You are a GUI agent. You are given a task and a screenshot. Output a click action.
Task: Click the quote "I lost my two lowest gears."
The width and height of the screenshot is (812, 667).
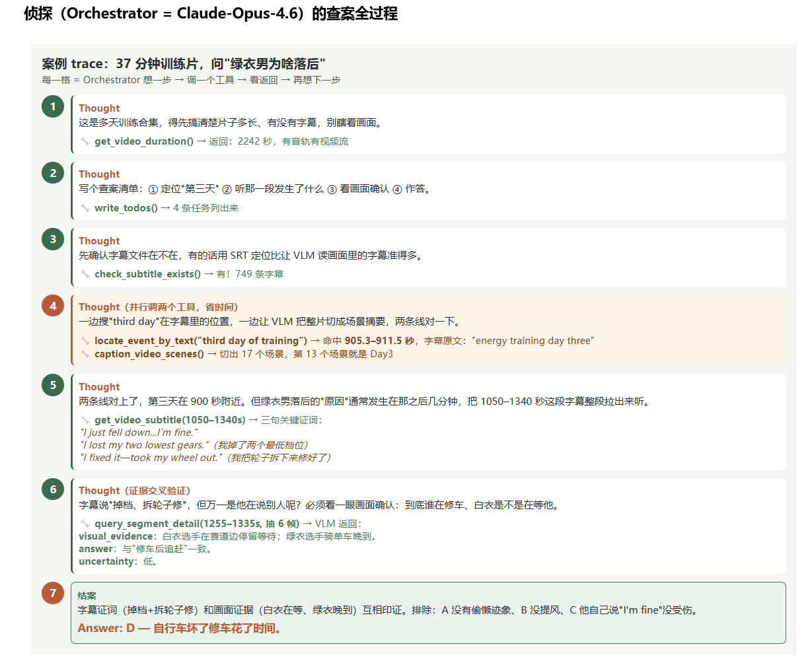(x=144, y=445)
